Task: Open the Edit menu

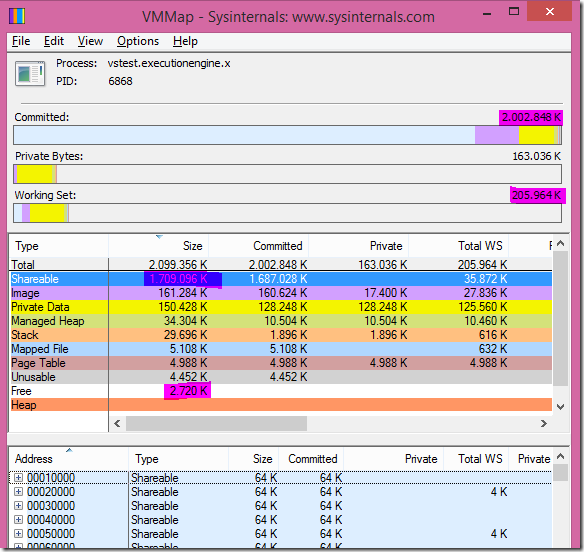Action: click(x=54, y=41)
